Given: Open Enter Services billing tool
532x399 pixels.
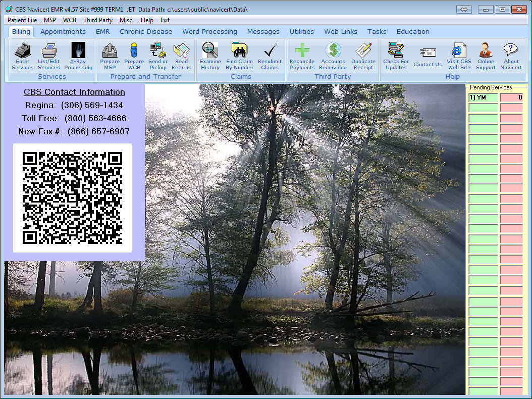Looking at the screenshot, I should (x=22, y=56).
